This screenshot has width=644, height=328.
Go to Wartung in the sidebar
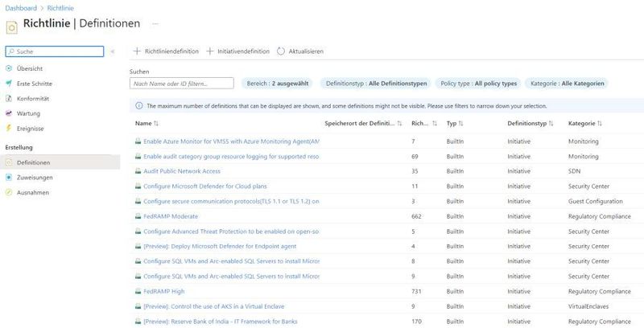pyautogui.click(x=28, y=113)
